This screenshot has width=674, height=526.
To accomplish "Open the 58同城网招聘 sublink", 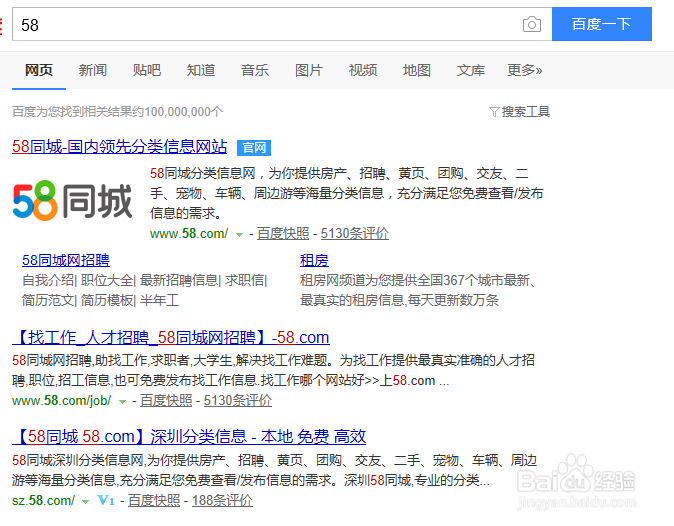I will tap(66, 260).
